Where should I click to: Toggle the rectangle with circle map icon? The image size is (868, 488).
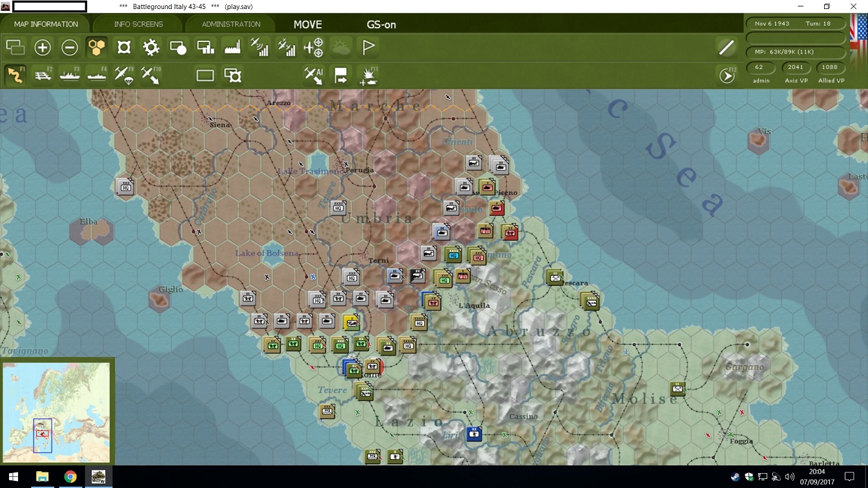click(x=178, y=47)
